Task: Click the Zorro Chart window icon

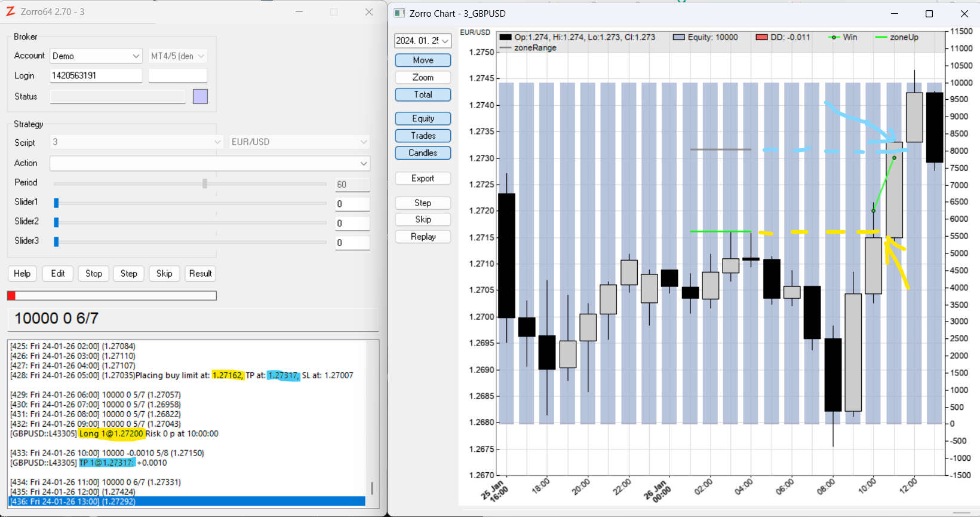Action: [399, 13]
